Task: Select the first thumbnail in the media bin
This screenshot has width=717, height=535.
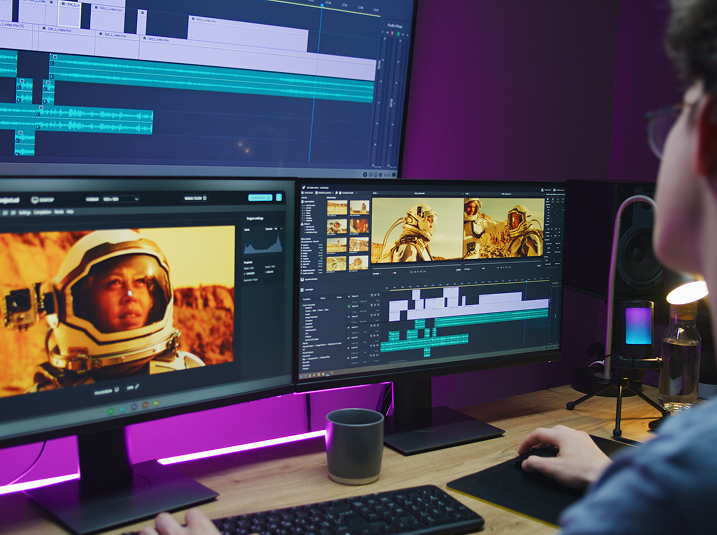Action: [337, 208]
